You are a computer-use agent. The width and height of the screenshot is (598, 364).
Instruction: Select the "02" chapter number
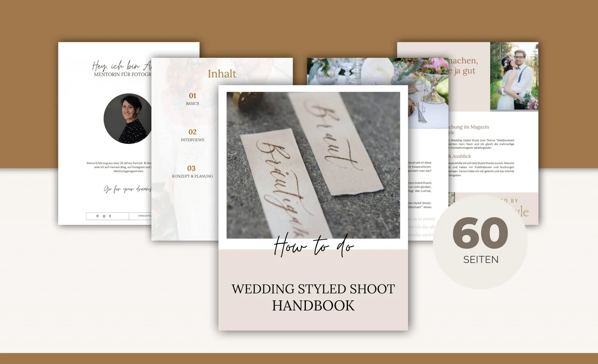(192, 132)
